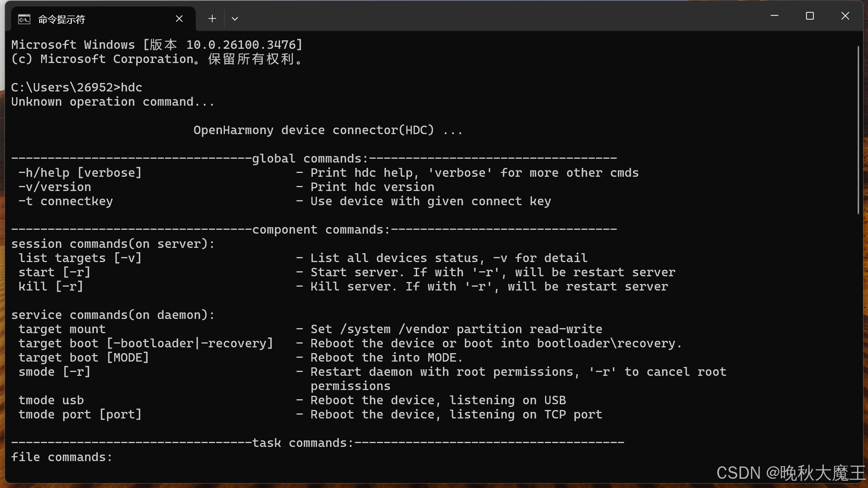Minimize the terminal window
The image size is (868, 488).
[x=775, y=16]
